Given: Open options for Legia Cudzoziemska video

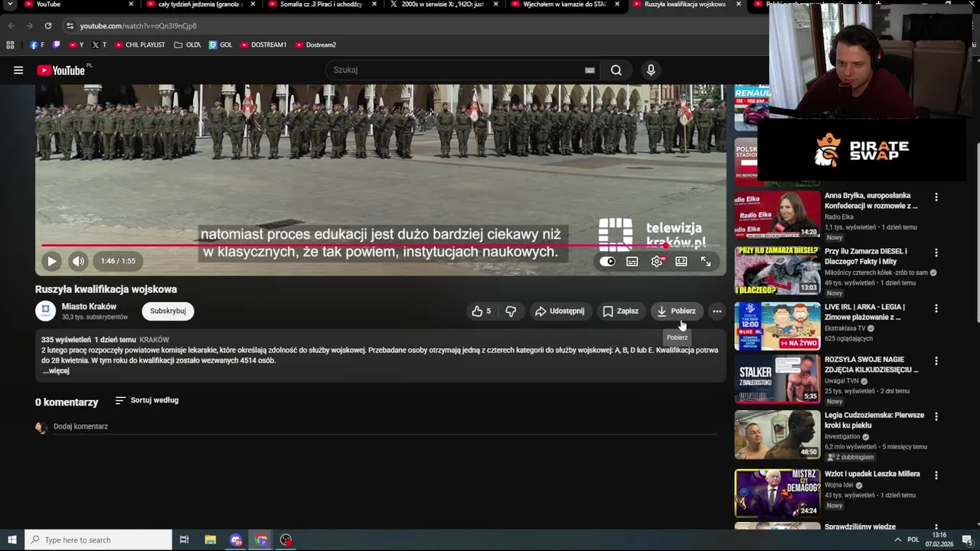Looking at the screenshot, I should coord(936,416).
